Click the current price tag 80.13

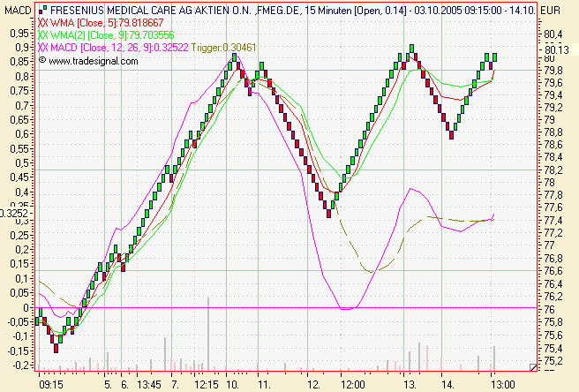pos(556,49)
